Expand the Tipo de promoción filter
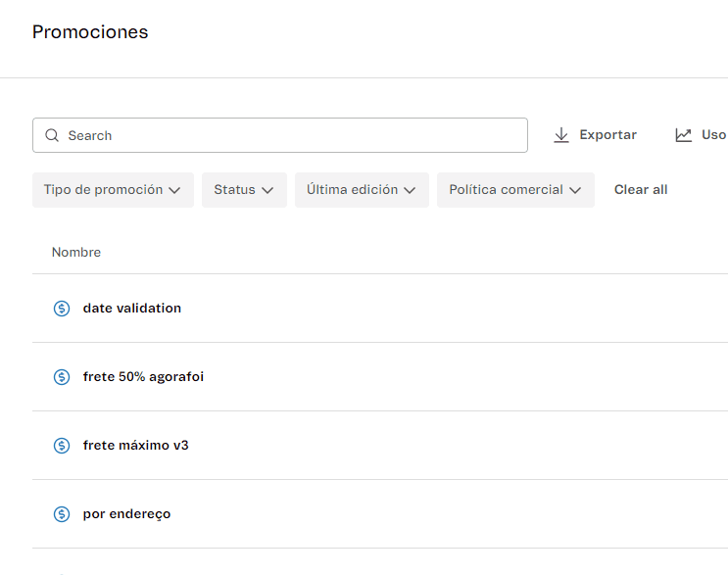The image size is (728, 575). [113, 190]
